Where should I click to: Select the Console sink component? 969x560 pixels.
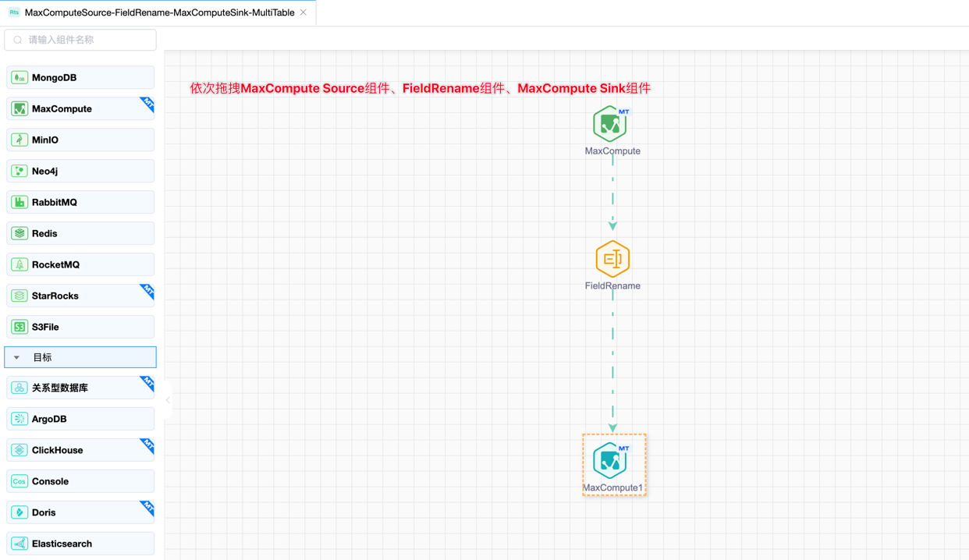point(80,481)
